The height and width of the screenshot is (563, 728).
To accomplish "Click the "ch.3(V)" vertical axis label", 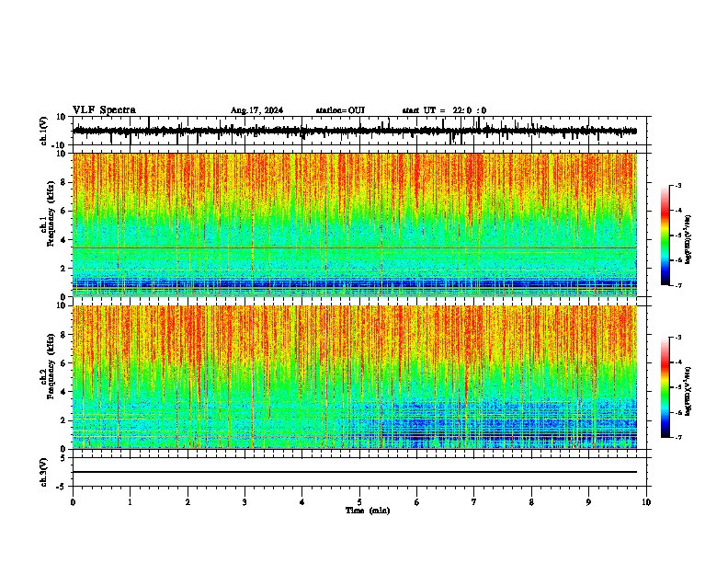I will tap(44, 473).
